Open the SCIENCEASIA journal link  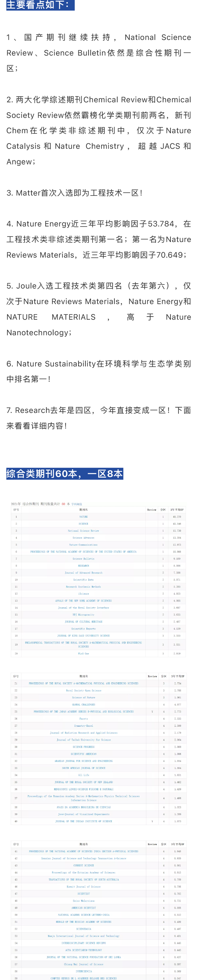pyautogui.click(x=84, y=929)
